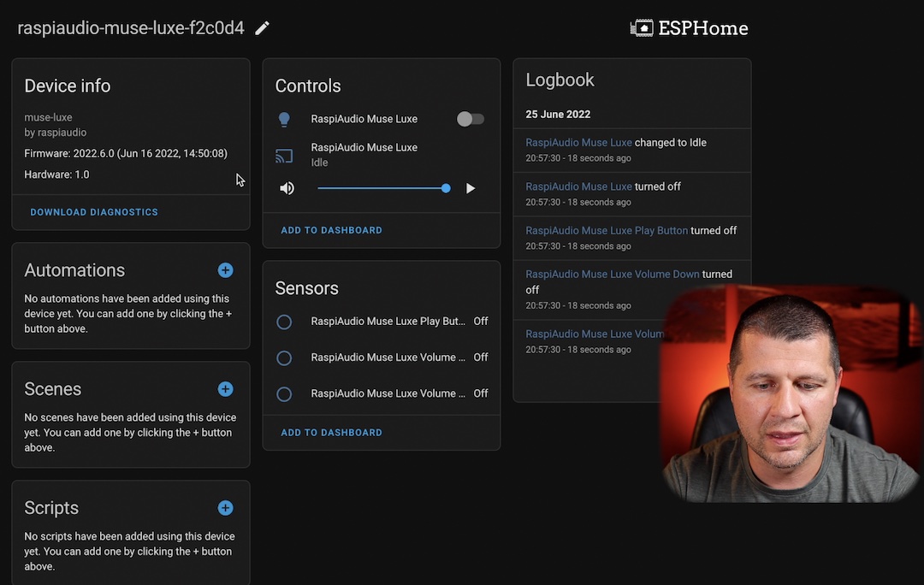Download diagnostics for the device

[x=94, y=212]
